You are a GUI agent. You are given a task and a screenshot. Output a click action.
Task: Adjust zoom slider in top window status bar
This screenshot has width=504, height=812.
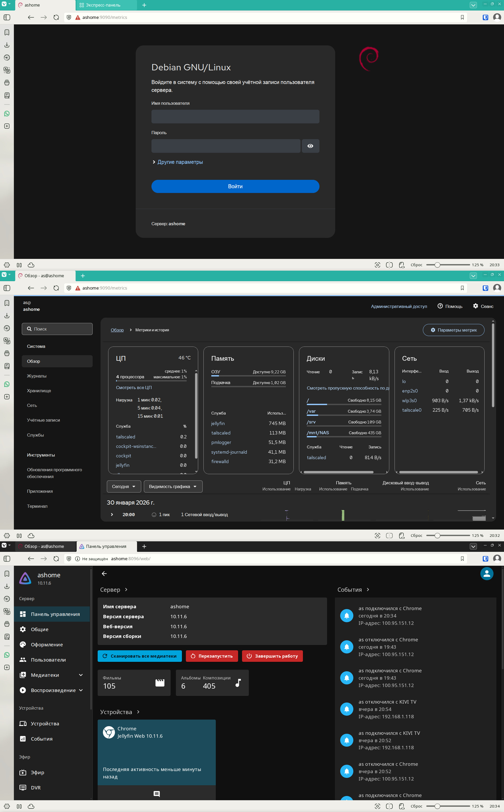[437, 265]
